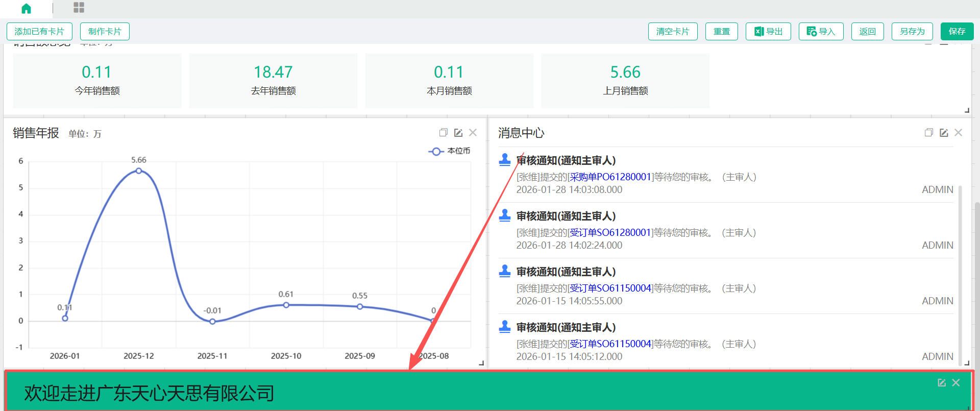Close the 消息中心 panel
This screenshot has width=980, height=411.
[x=959, y=133]
